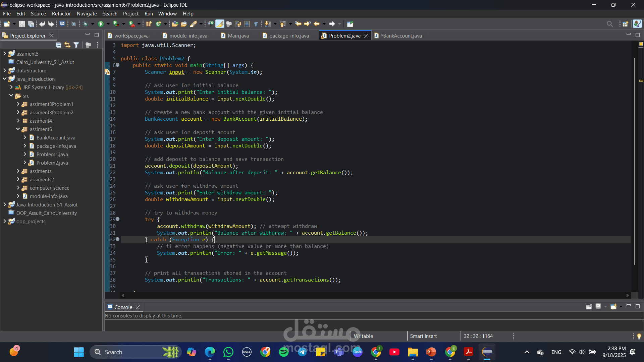Image resolution: width=644 pixels, height=362 pixels.
Task: Open Project Explorer View Menu dots
Action: [97, 45]
